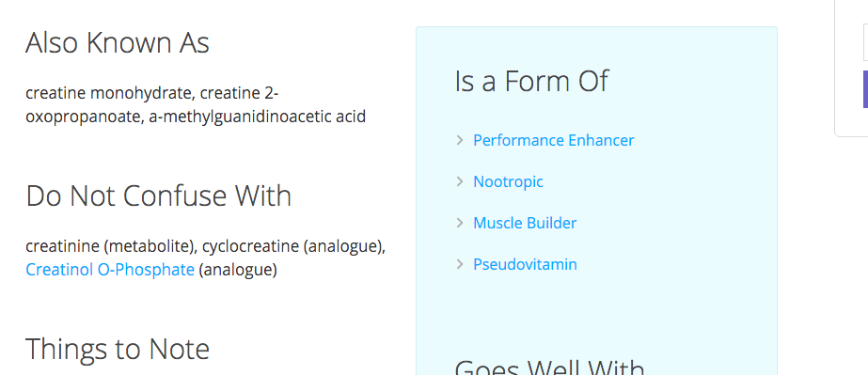Click the chevron icon before Pseudovitamin
This screenshot has height=375, width=868.
click(460, 264)
